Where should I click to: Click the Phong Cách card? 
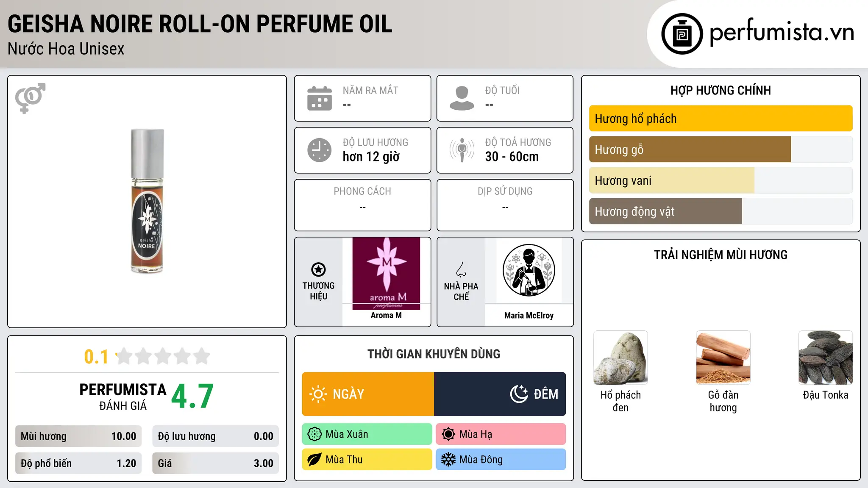362,205
